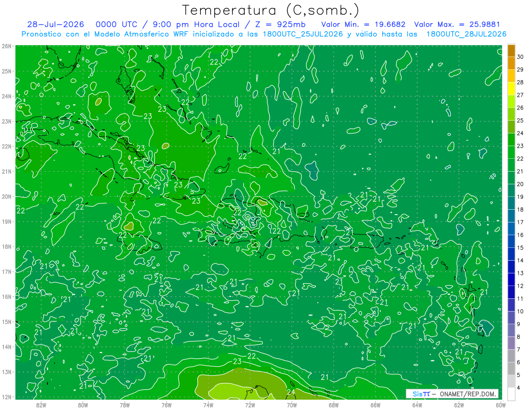Viewport: 532px width, 411px height.
Task: Click the "66W" longitude axis label
Action: [x=376, y=405]
